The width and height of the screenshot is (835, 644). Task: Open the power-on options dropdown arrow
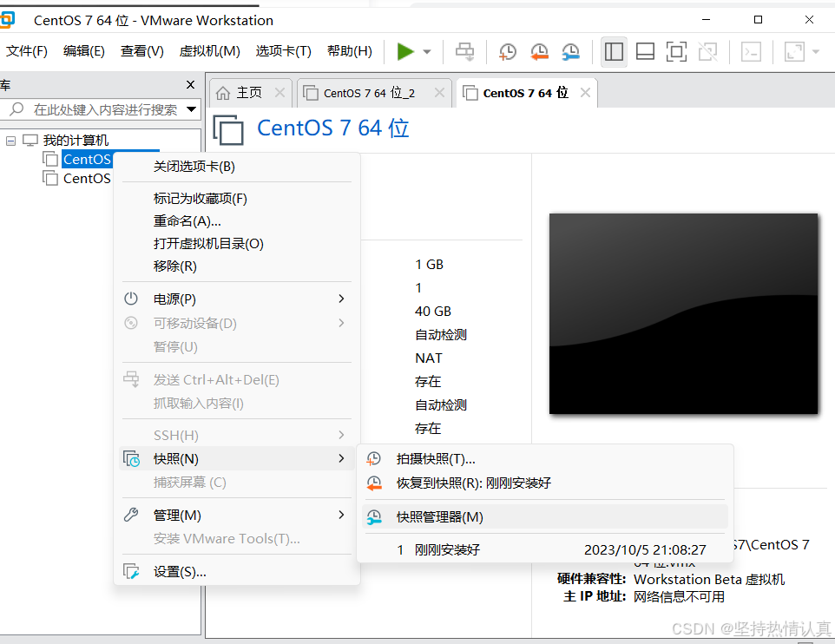pyautogui.click(x=427, y=52)
